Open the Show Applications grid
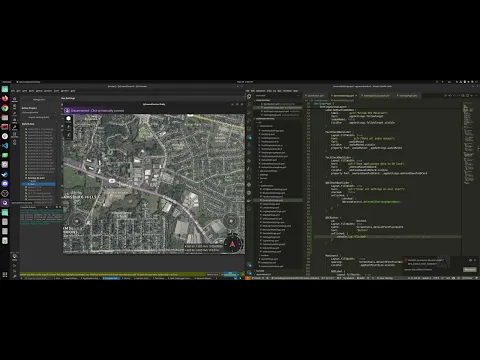 click(5, 275)
